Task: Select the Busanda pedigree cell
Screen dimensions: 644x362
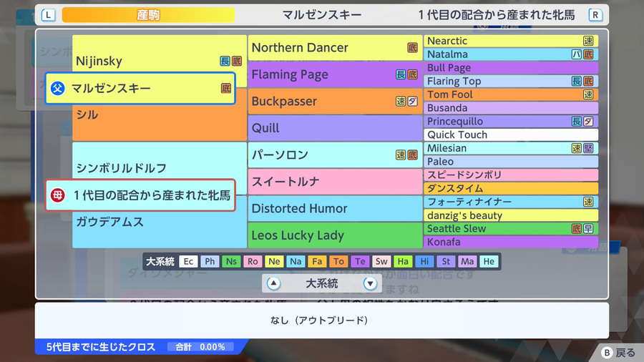Action: click(x=511, y=108)
